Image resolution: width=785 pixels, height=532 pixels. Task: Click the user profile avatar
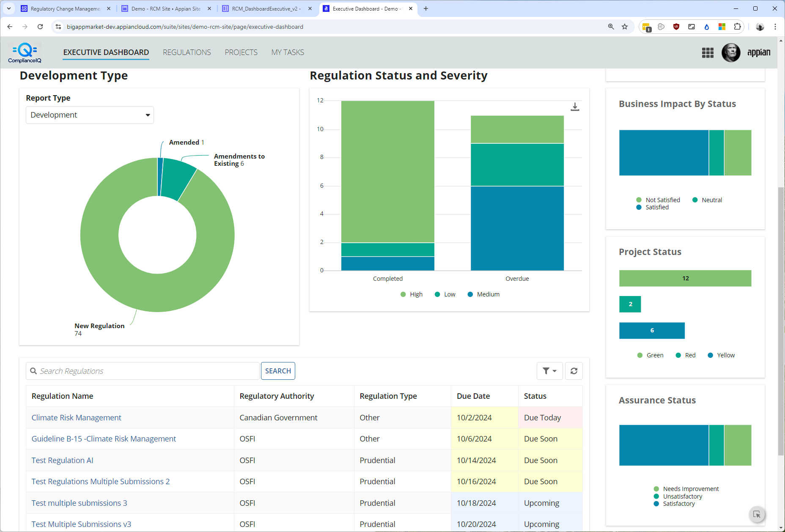click(731, 52)
